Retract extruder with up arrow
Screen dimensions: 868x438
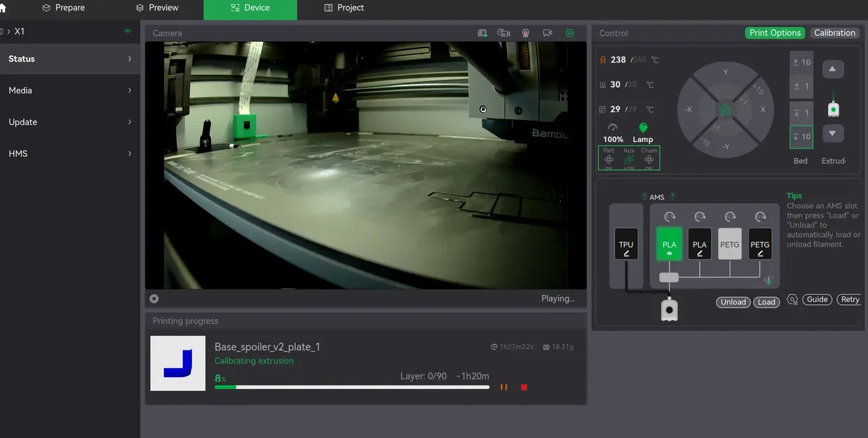click(832, 69)
